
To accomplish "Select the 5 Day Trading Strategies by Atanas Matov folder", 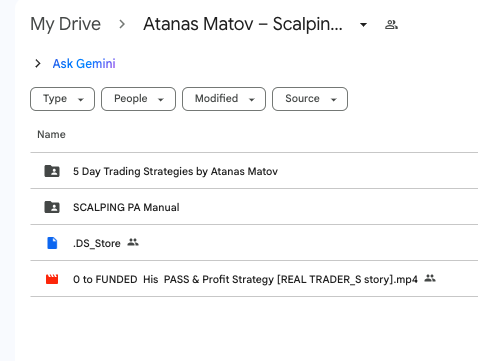I will coord(254,171).
